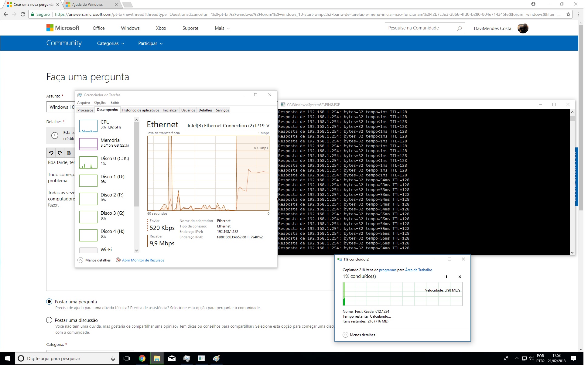588x365 pixels.
Task: Toggle bold formatting in the editor
Action: click(x=69, y=153)
